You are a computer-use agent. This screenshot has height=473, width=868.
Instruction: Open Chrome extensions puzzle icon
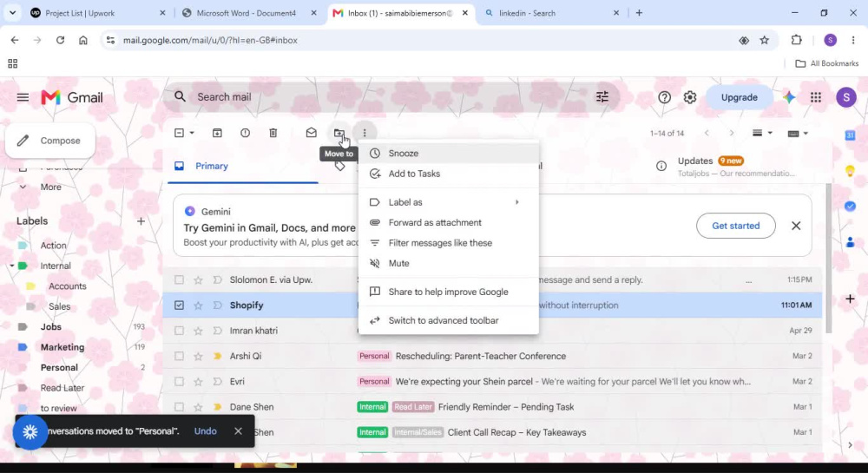tap(796, 40)
